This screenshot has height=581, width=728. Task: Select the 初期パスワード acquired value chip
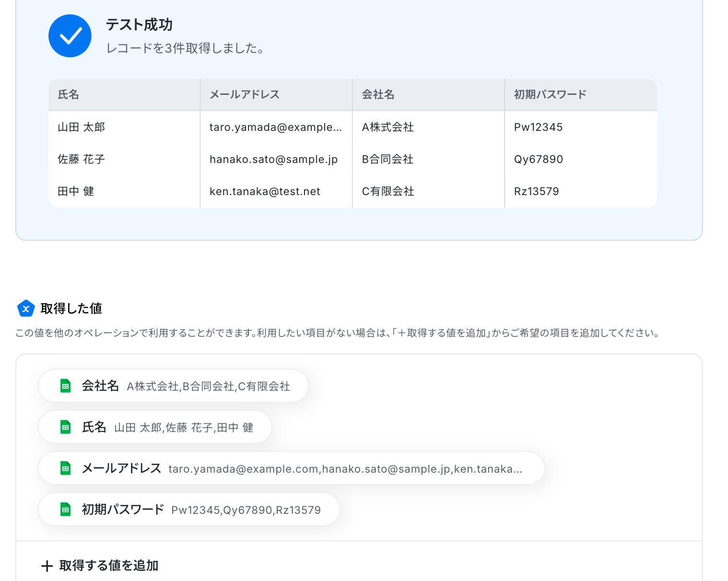tap(188, 510)
